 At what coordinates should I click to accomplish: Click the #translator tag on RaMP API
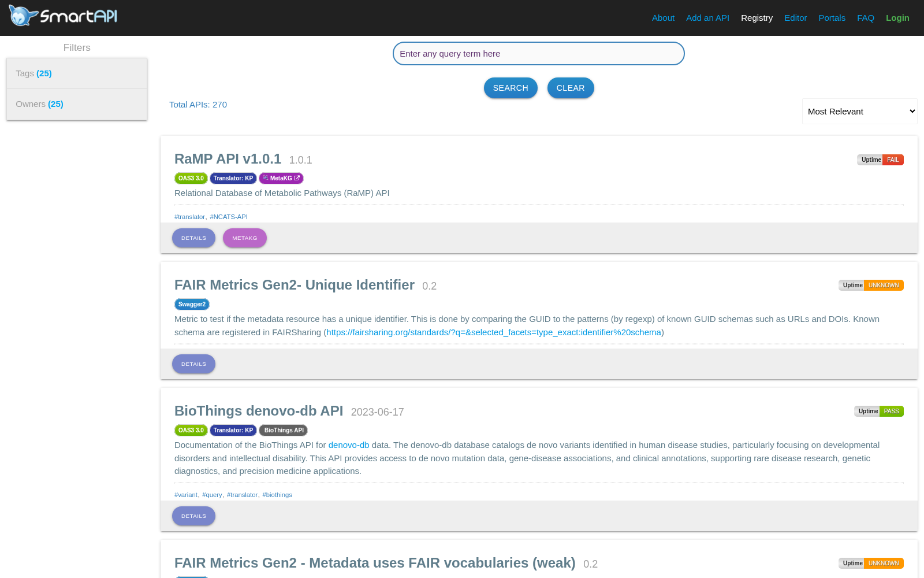[189, 217]
